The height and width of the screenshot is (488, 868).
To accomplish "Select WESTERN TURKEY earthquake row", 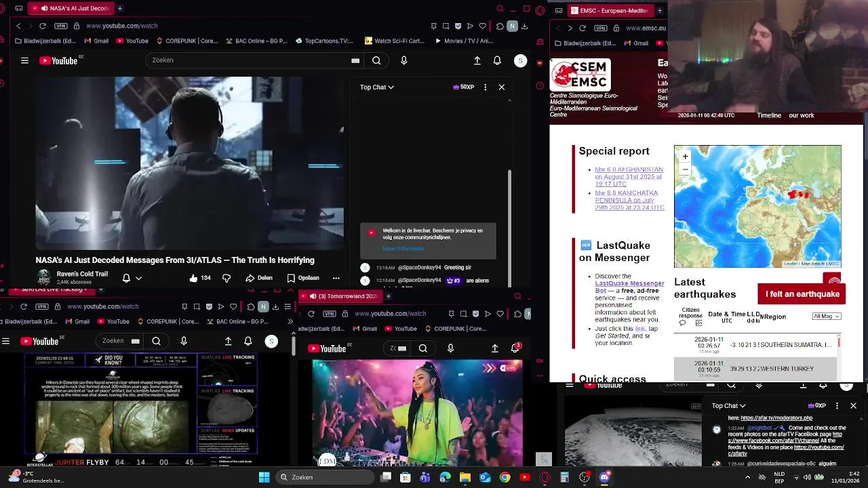I will (755, 369).
